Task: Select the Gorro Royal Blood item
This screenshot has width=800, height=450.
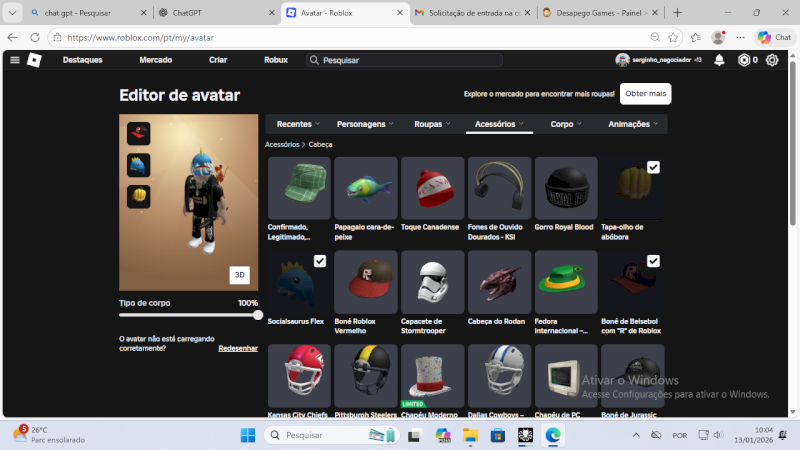Action: click(x=566, y=188)
